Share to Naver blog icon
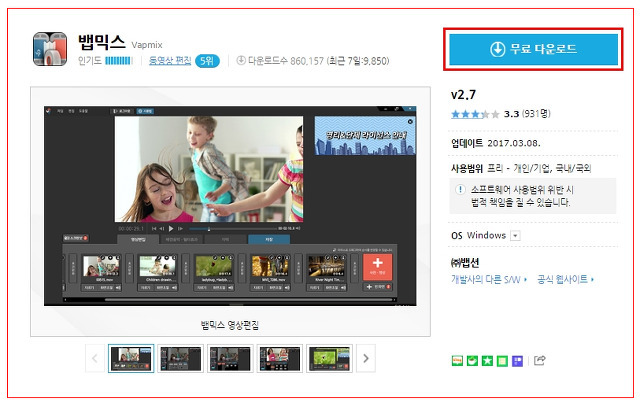The image size is (640, 406). click(x=458, y=361)
